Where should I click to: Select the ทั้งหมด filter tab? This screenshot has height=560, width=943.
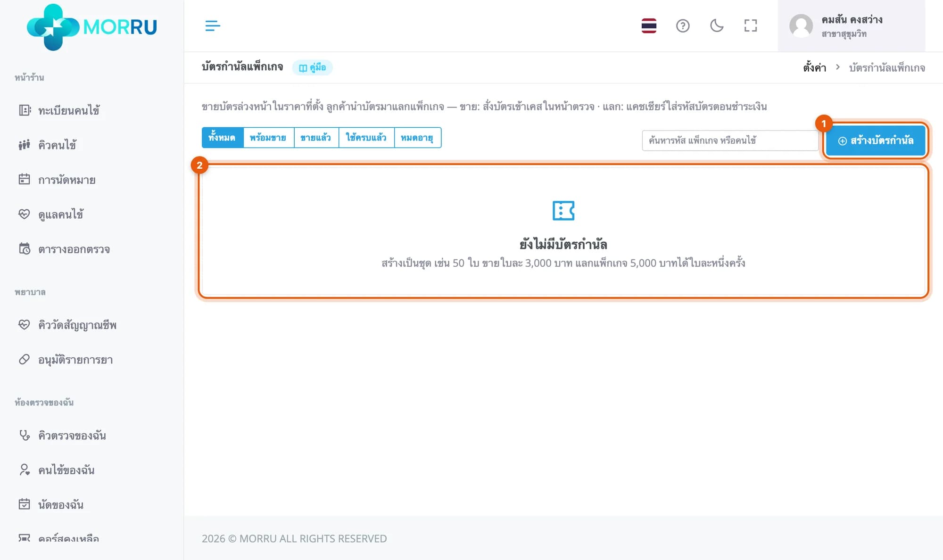(222, 138)
